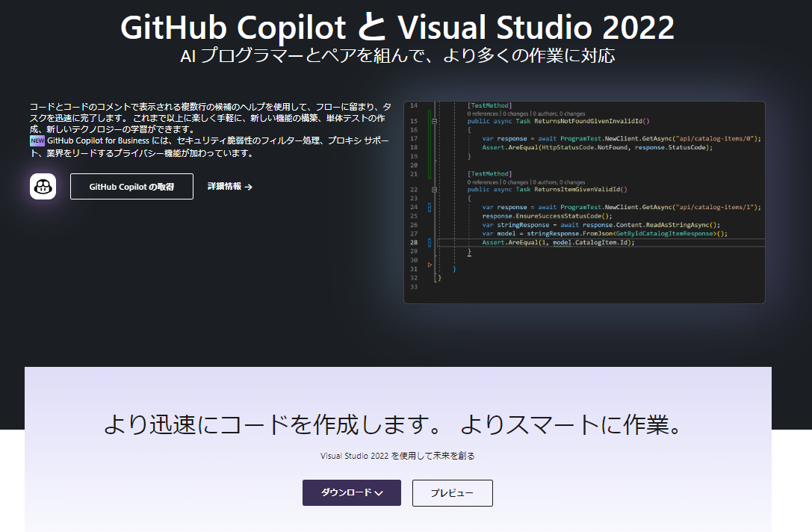
Task: Click the blue bookmark marker on line 24
Action: 430,207
